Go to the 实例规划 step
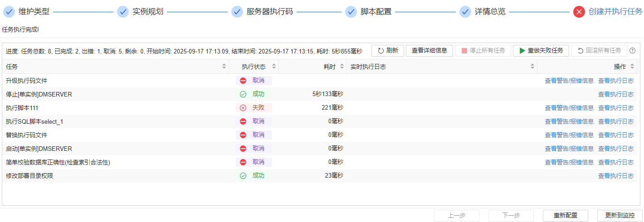Viewport: 644px width, 222px height. coord(148,12)
